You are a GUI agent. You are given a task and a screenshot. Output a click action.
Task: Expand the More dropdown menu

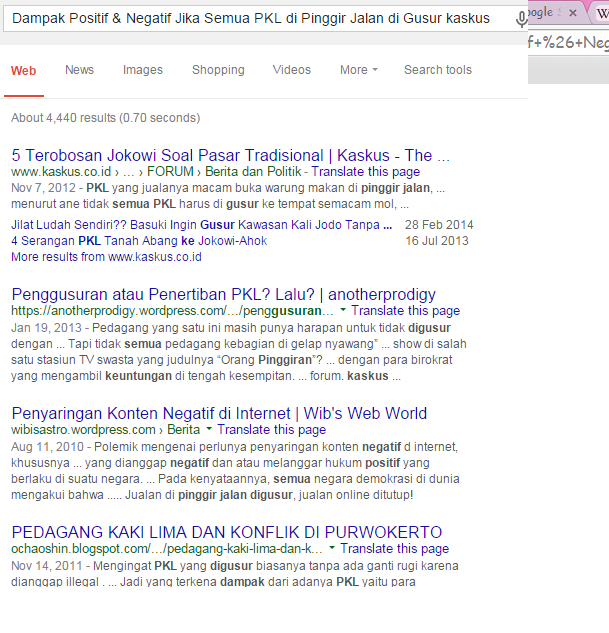pos(359,70)
